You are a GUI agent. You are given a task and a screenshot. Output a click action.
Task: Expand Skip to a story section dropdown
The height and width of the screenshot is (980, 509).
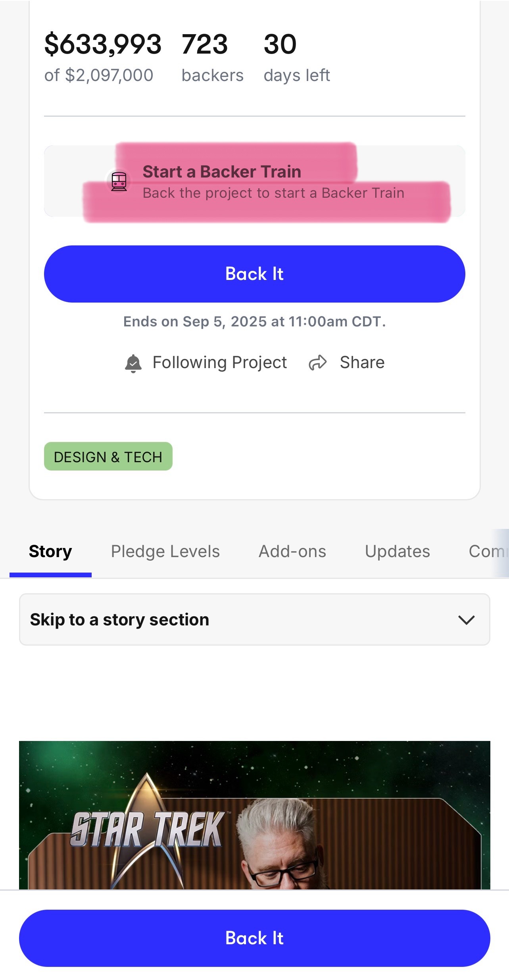coord(255,619)
